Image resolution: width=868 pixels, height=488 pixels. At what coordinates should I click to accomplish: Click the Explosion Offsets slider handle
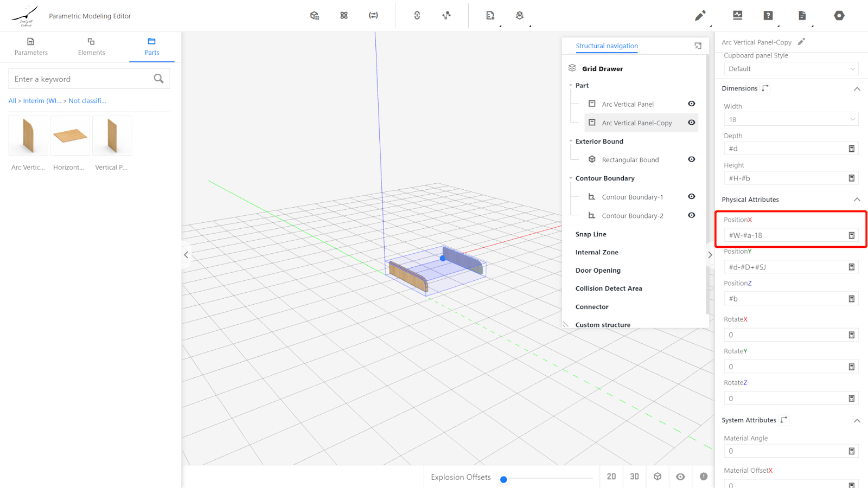(x=503, y=479)
